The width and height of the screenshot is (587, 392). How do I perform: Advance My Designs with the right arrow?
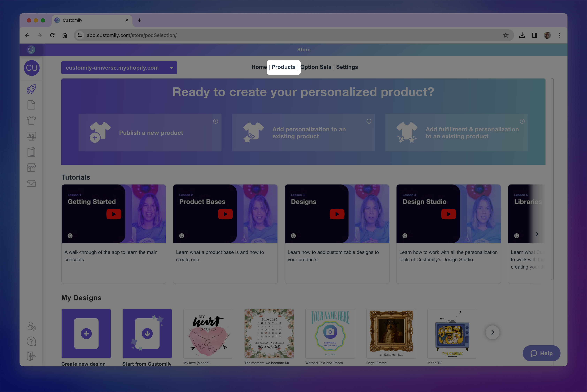tap(493, 333)
